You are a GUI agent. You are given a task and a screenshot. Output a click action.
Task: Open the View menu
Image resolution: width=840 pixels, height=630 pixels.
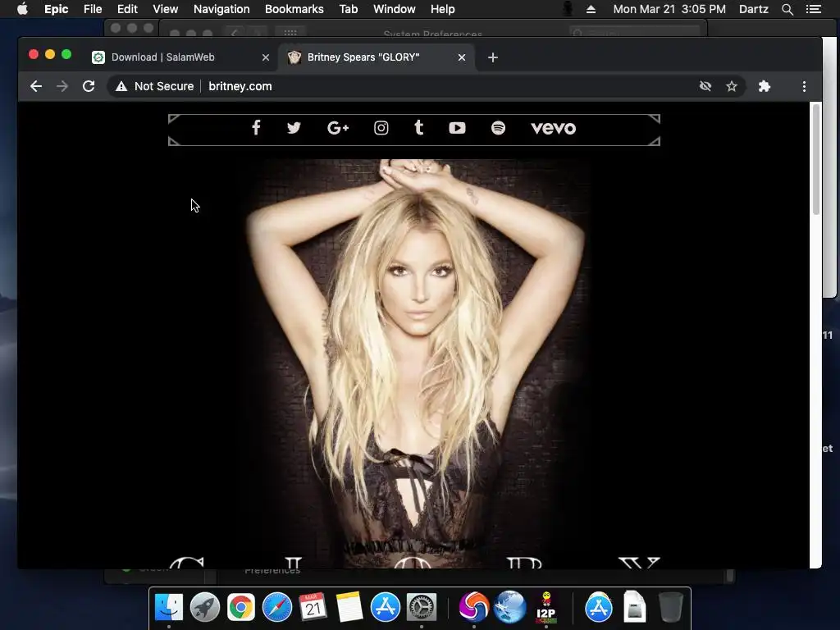[165, 9]
